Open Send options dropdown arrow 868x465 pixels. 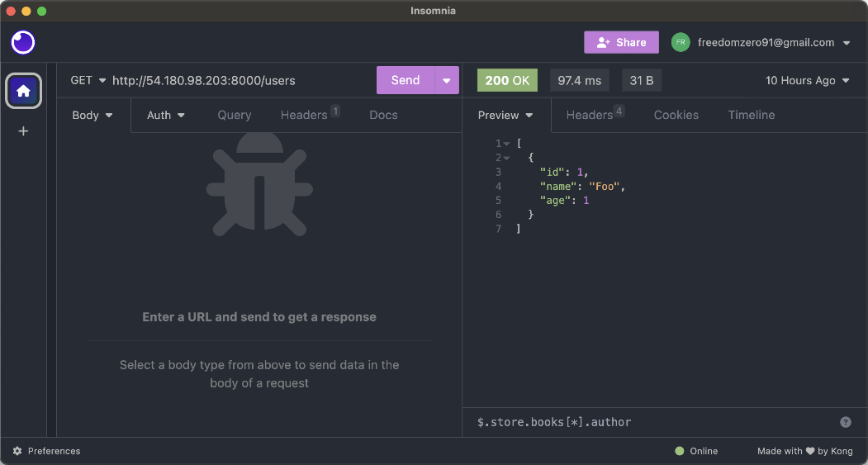point(447,80)
